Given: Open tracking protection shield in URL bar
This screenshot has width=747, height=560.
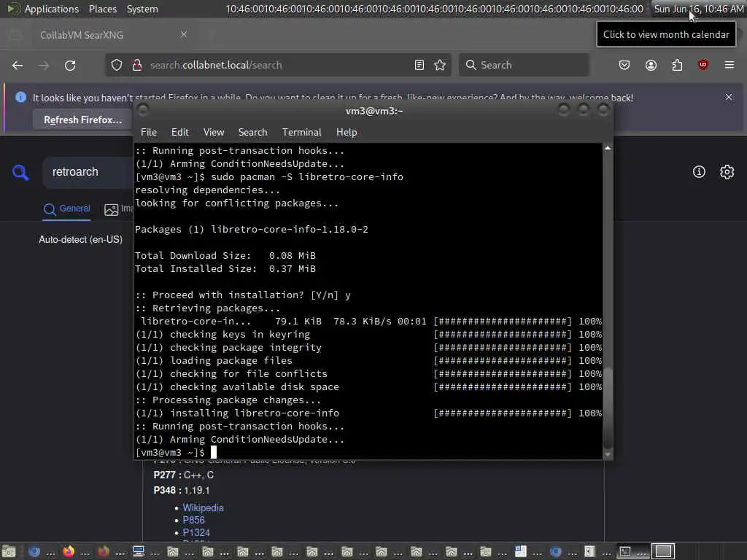Looking at the screenshot, I should [117, 65].
